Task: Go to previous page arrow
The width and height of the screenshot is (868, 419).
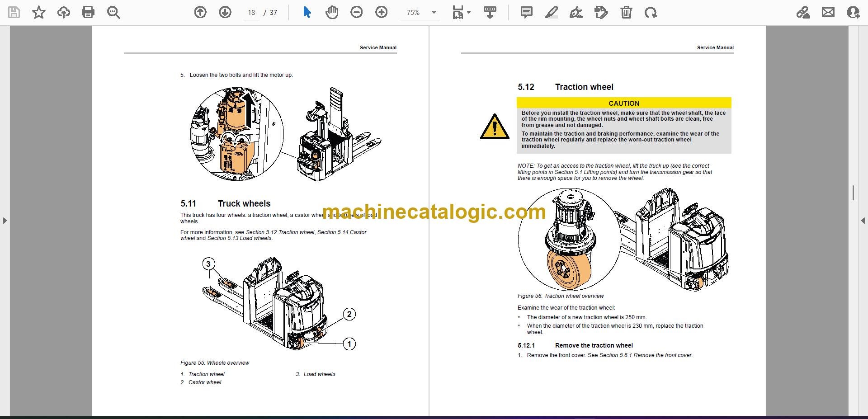Action: 200,12
